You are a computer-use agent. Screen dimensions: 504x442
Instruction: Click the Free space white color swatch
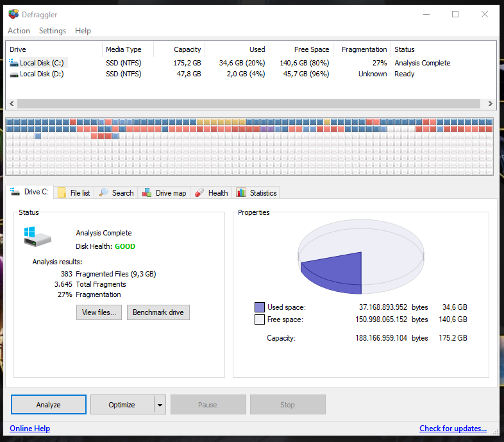pos(260,319)
